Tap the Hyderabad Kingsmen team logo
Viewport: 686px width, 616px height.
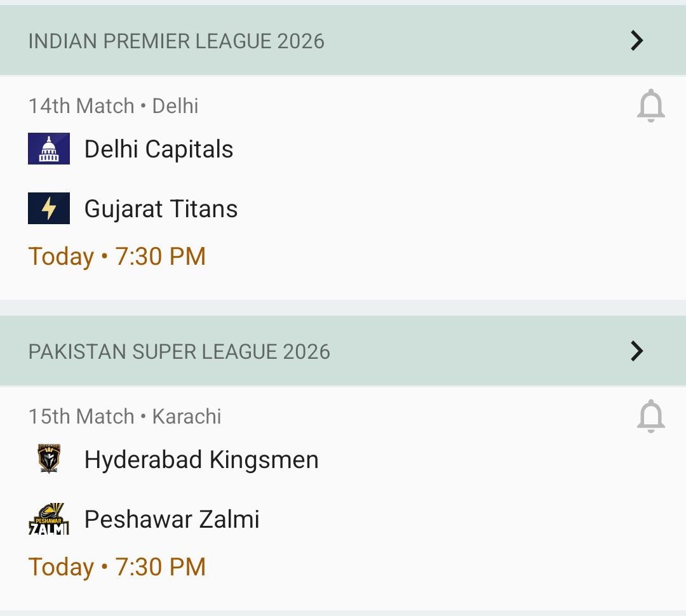click(x=49, y=459)
